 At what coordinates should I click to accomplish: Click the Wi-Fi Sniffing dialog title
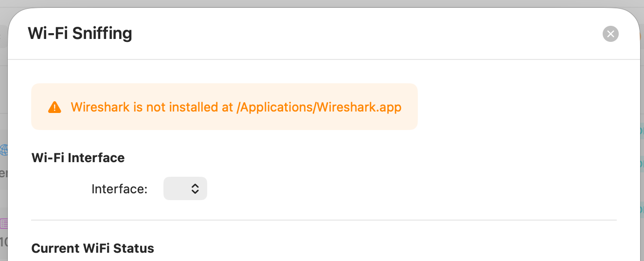(x=80, y=34)
